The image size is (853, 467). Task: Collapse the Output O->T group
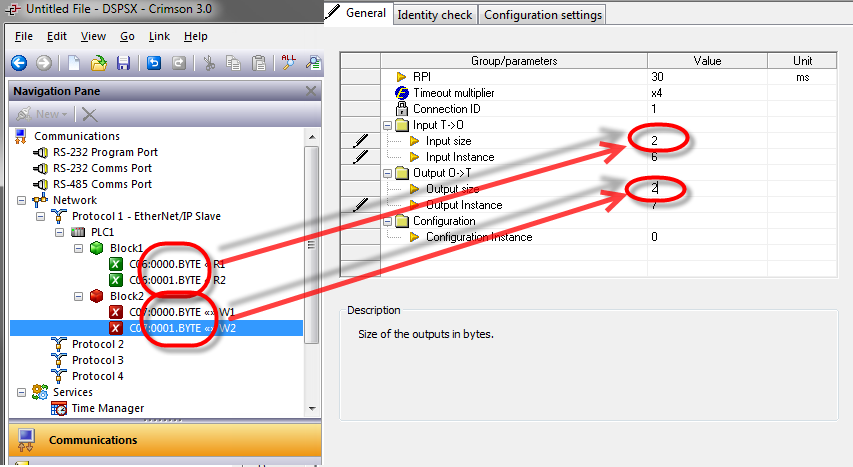click(x=387, y=174)
